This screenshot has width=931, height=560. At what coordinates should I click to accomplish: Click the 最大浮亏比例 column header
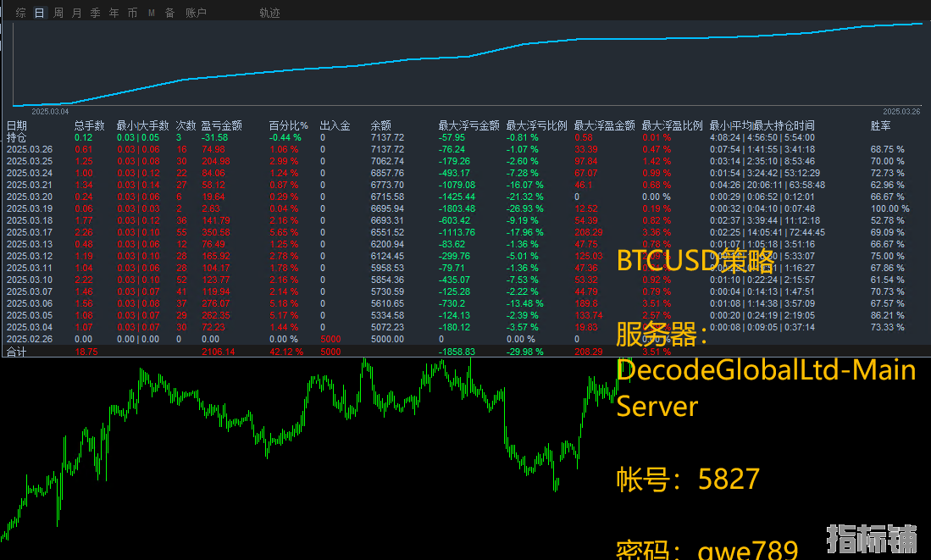coord(537,125)
